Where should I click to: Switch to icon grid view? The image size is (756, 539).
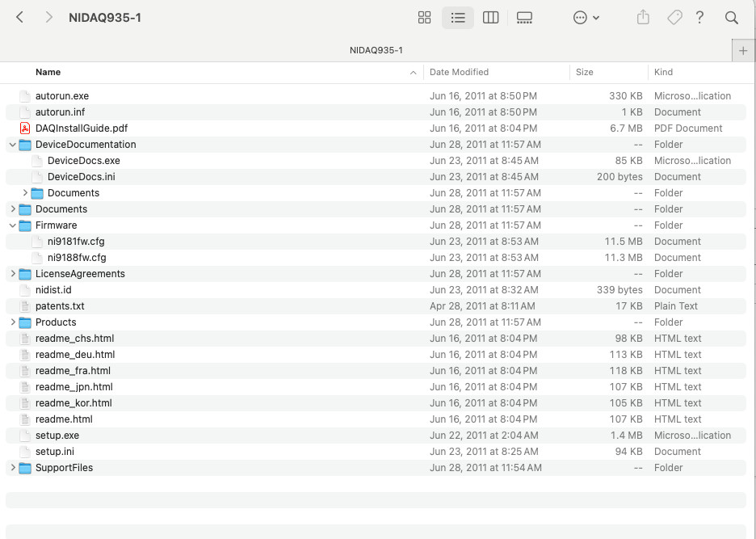click(x=424, y=18)
